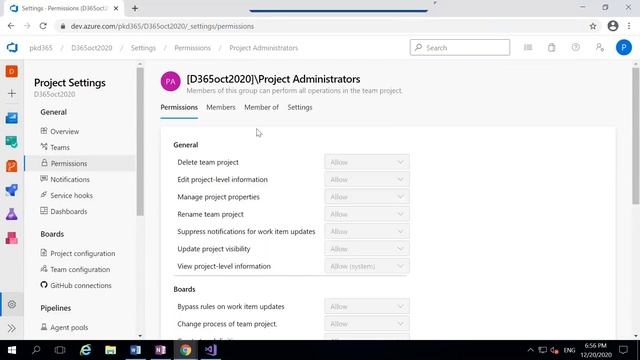
Task: Open the Repos hub icon in left rail
Action: pos(11,166)
